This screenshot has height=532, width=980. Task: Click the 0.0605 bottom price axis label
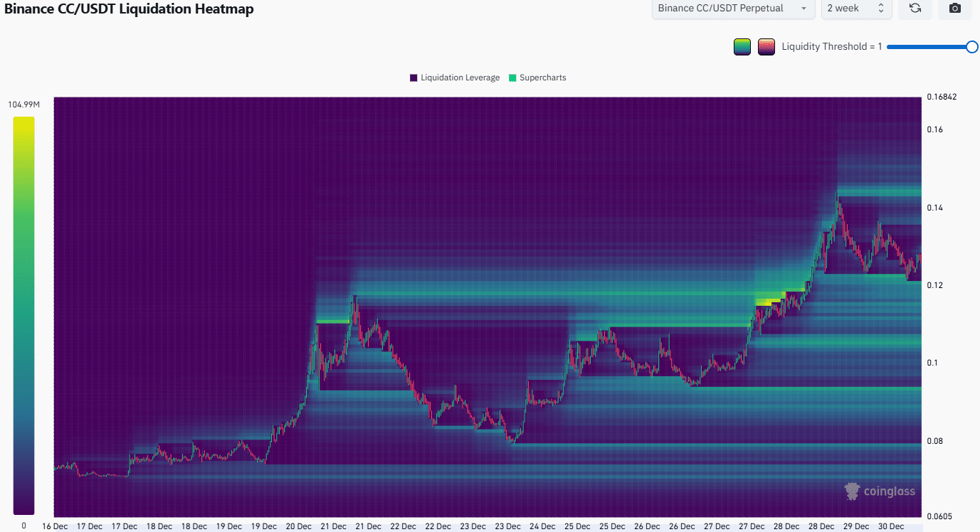pyautogui.click(x=939, y=516)
